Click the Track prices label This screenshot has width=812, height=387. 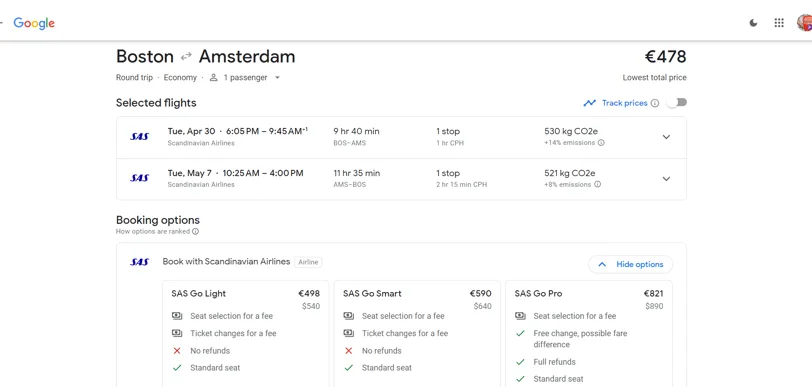pos(625,103)
